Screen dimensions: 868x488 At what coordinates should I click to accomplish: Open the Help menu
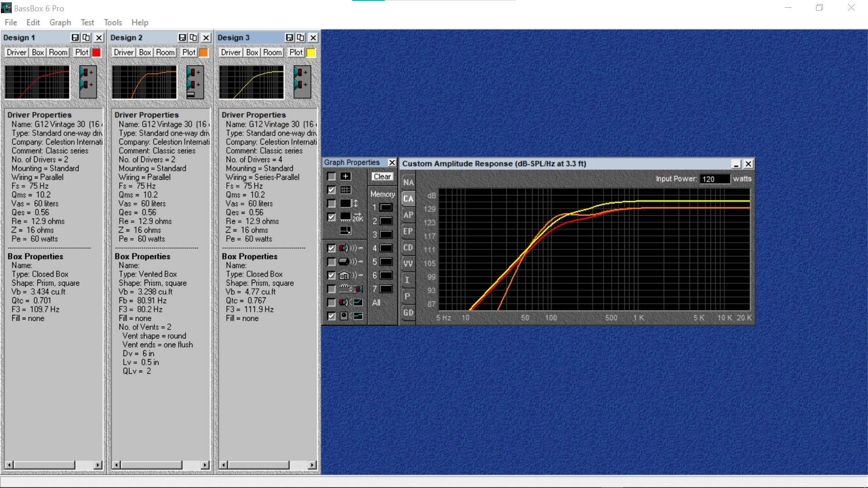(x=140, y=22)
